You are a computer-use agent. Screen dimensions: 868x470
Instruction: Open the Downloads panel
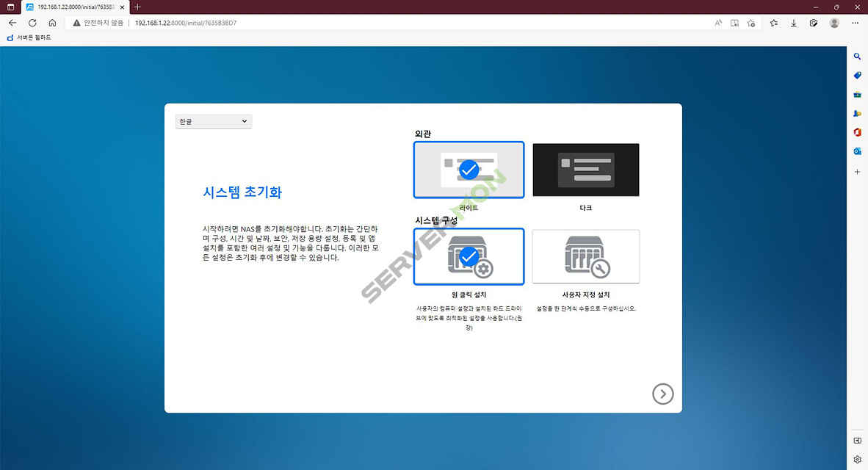[793, 23]
